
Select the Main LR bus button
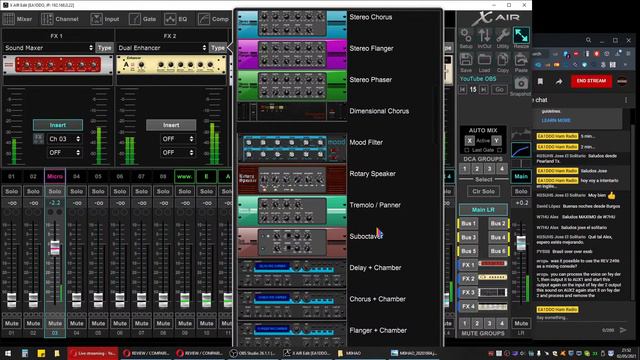click(x=483, y=210)
